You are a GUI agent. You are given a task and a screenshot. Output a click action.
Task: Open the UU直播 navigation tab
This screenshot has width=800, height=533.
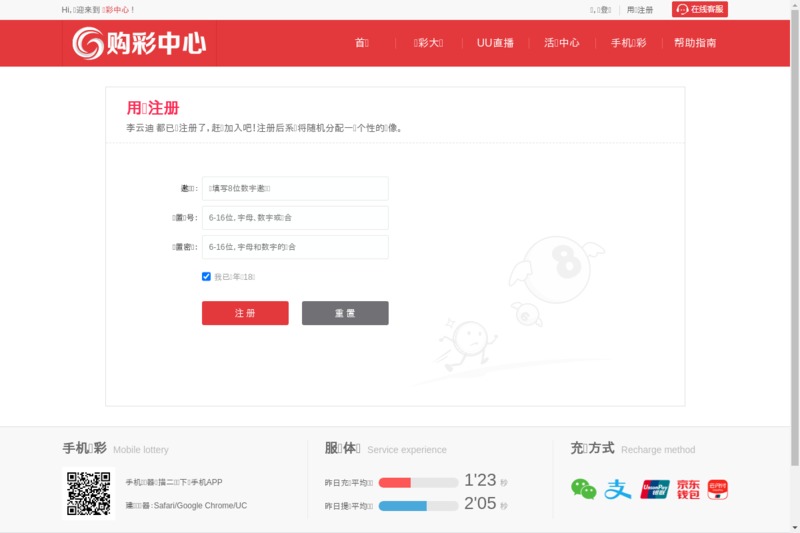pyautogui.click(x=495, y=43)
